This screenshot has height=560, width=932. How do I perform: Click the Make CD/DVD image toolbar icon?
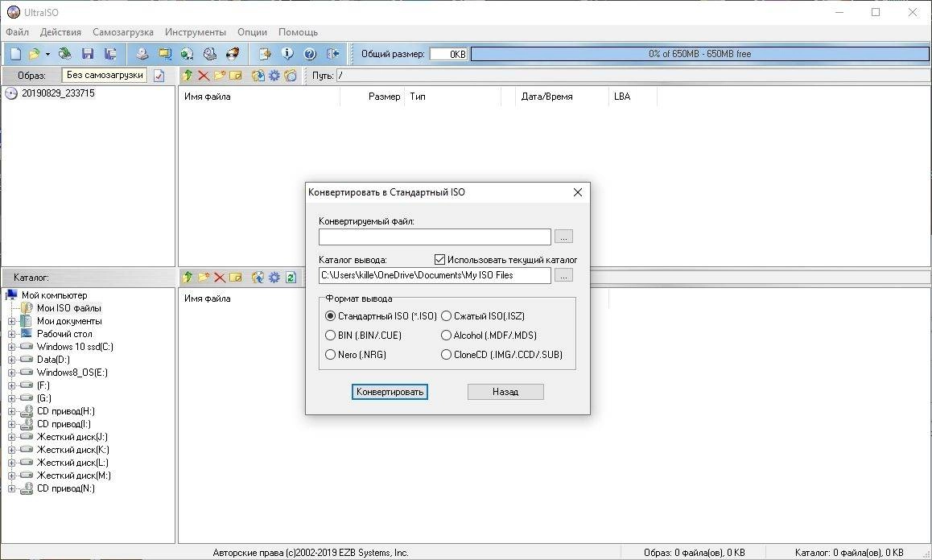point(142,53)
